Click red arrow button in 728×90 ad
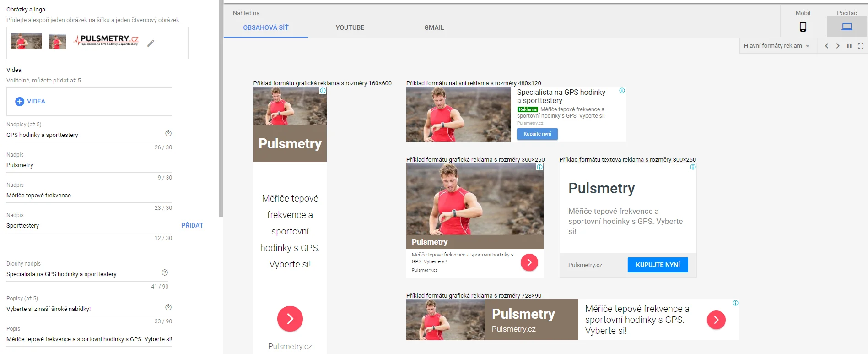This screenshot has width=868, height=354. (717, 320)
